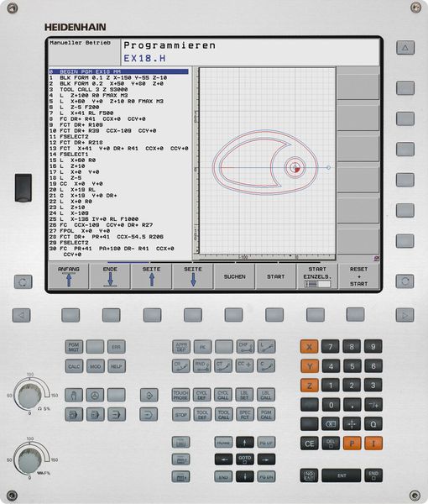Tap the TOOL CALL key
Image resolution: width=428 pixels, height=504 pixels.
coord(223,414)
